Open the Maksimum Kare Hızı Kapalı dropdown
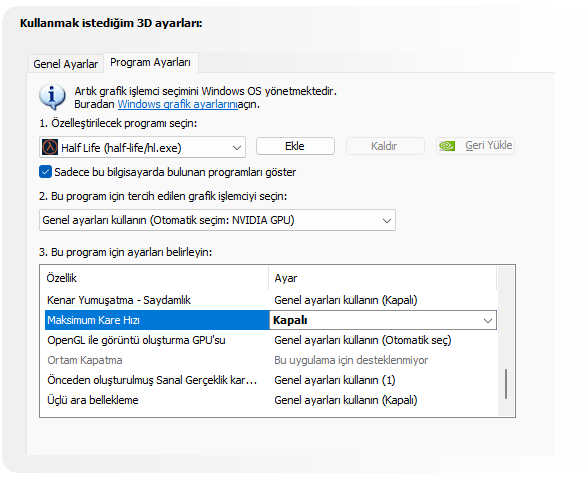 pyautogui.click(x=383, y=320)
